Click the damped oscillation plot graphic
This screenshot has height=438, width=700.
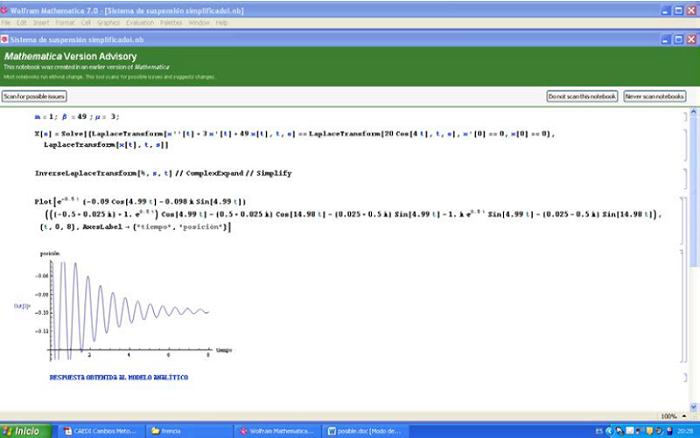click(129, 306)
